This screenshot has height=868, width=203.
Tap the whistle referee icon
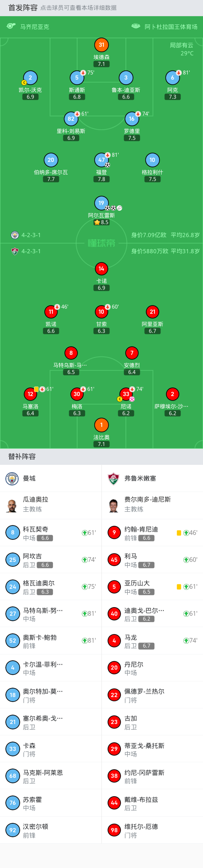[11, 26]
